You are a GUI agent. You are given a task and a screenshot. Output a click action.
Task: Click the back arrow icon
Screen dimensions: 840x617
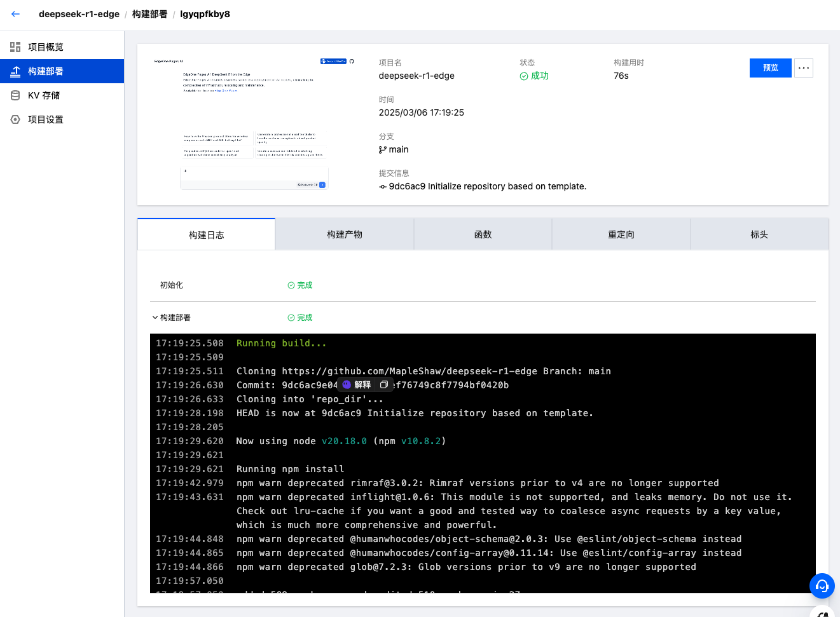click(15, 14)
